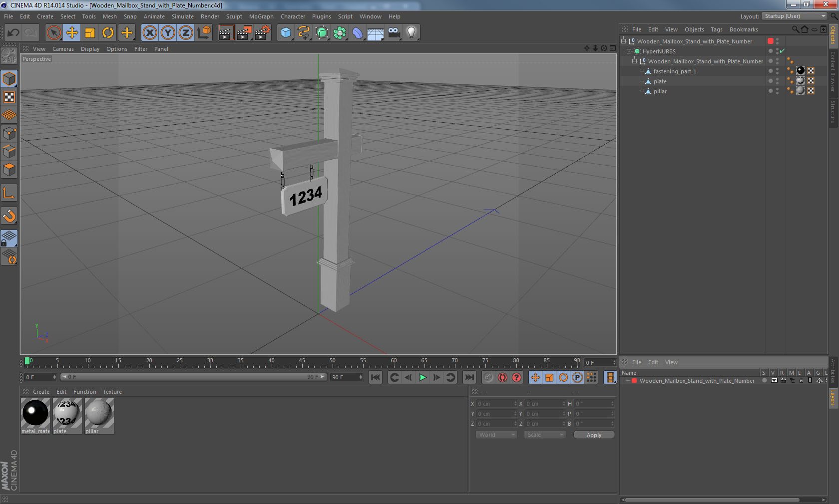839x504 pixels.
Task: Toggle visibility dots for plate object
Action: (x=777, y=81)
